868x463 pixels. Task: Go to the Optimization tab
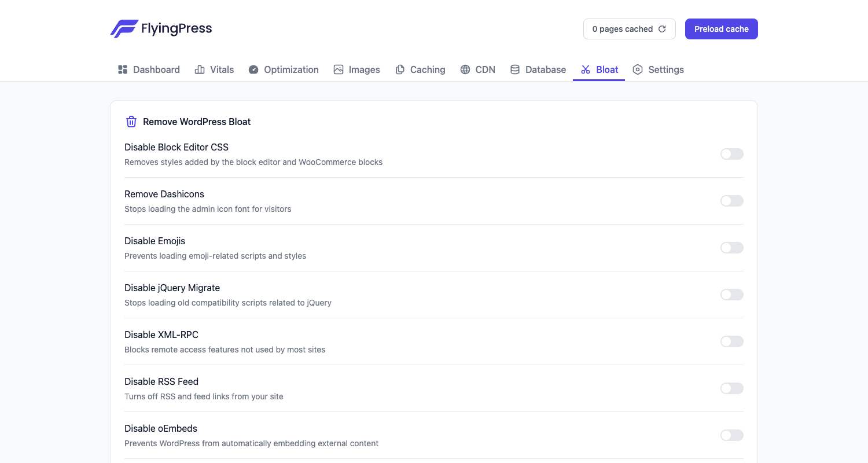pyautogui.click(x=284, y=69)
